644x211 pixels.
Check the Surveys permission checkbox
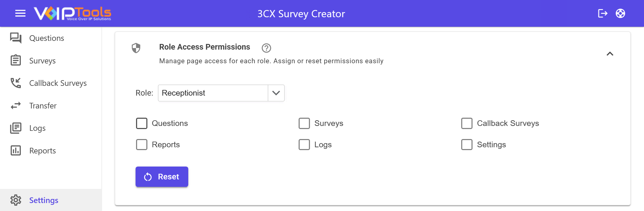pos(304,123)
